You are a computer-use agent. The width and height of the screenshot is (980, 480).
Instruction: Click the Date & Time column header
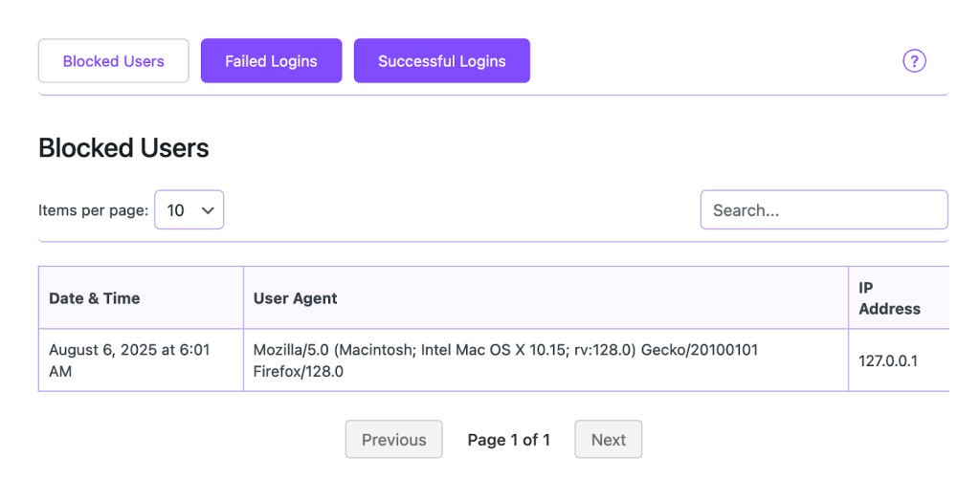[95, 298]
